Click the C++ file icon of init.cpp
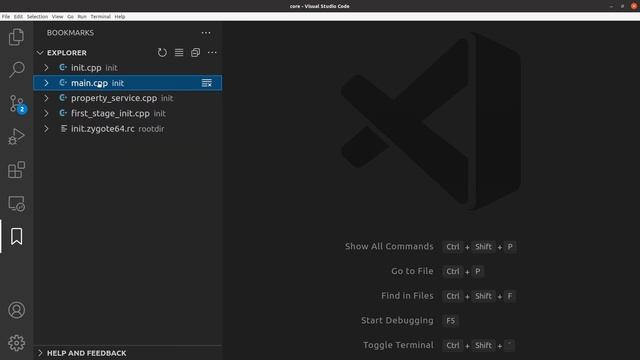Viewport: 640px width, 360px height. click(63, 67)
